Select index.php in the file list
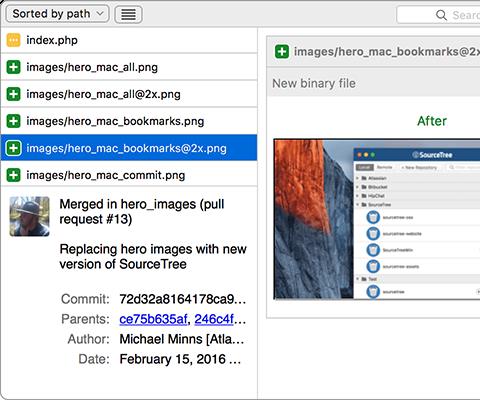Image resolution: width=480 pixels, height=400 pixels. coord(129,40)
